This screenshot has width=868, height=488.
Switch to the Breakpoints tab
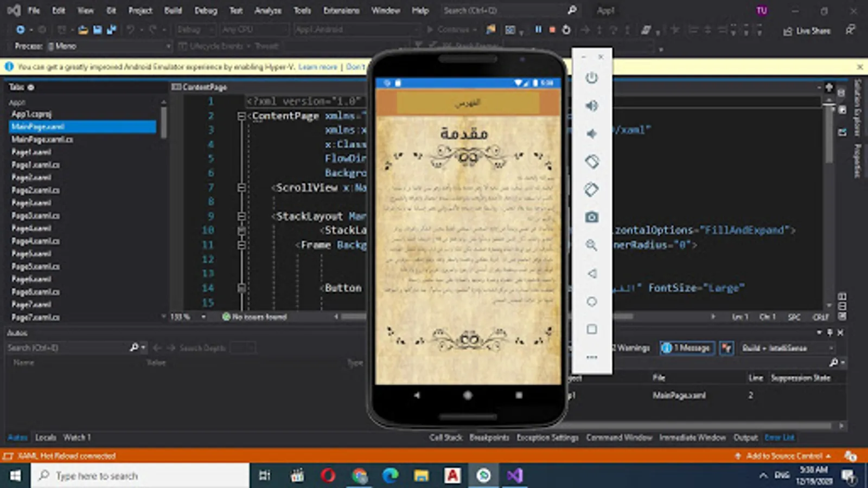(489, 438)
